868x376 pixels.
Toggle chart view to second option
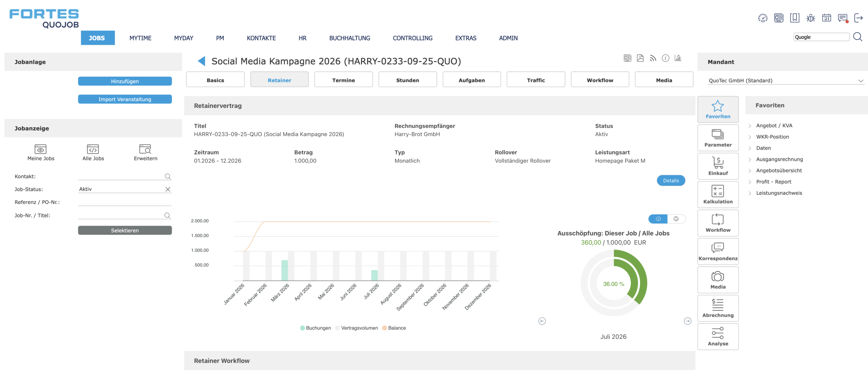pyautogui.click(x=676, y=219)
